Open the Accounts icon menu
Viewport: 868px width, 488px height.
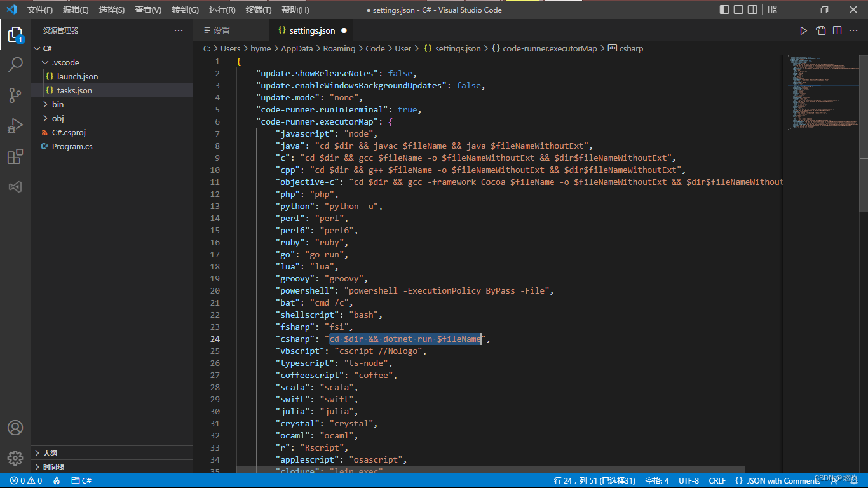(x=15, y=428)
